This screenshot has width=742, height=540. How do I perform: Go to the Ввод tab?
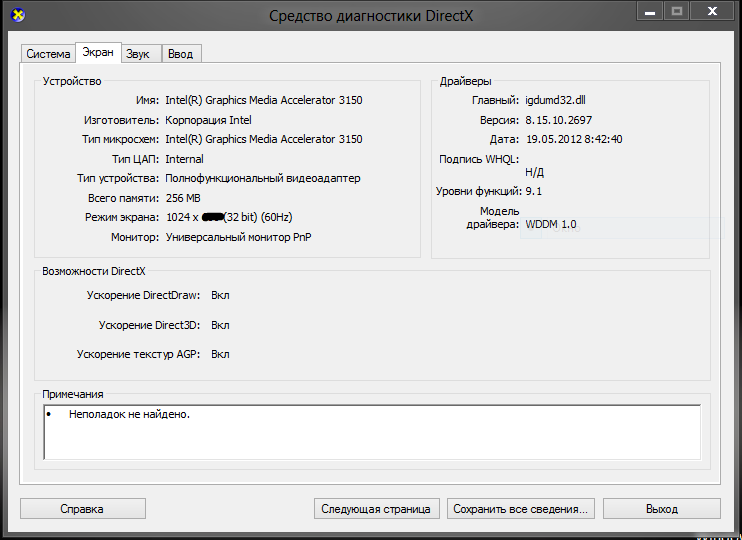point(181,54)
